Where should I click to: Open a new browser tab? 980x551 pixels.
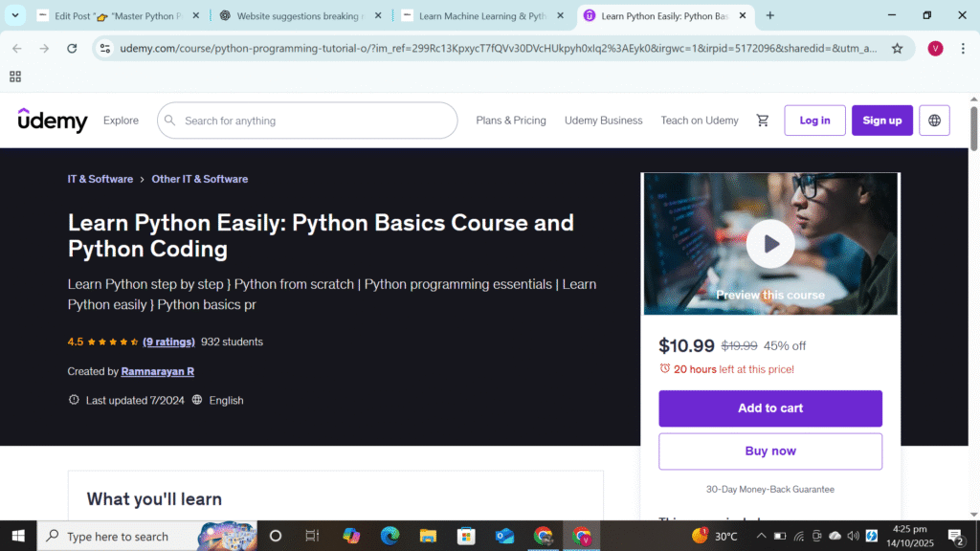tap(770, 15)
